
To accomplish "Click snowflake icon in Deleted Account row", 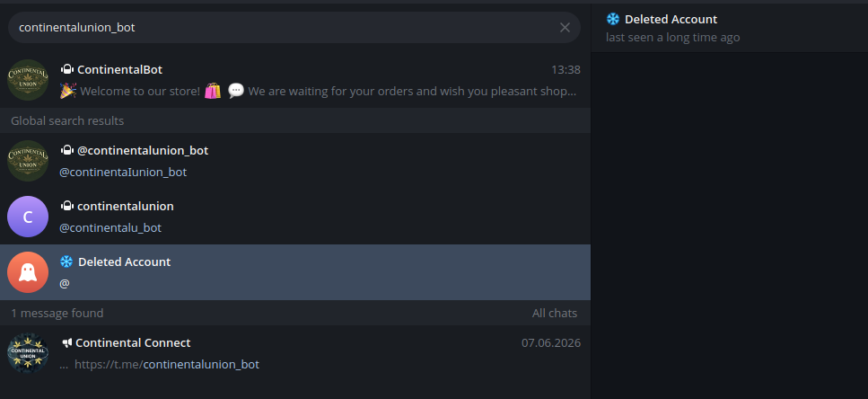I will pyautogui.click(x=66, y=262).
